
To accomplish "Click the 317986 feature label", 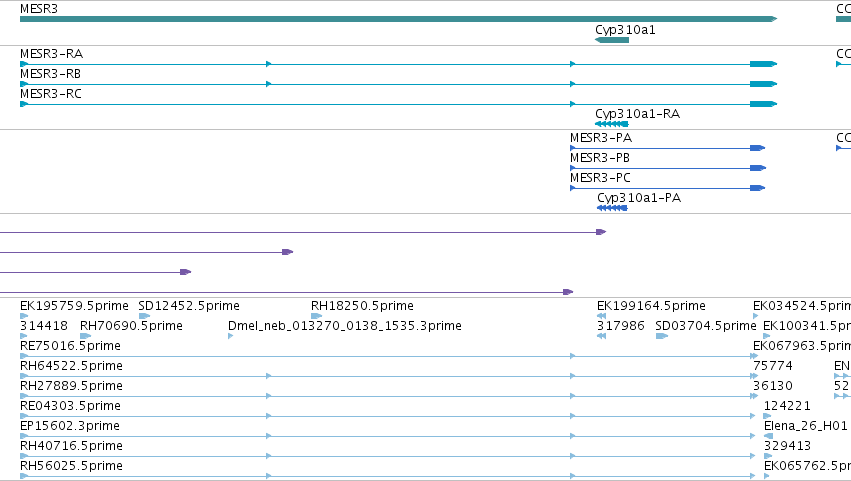I will (621, 326).
